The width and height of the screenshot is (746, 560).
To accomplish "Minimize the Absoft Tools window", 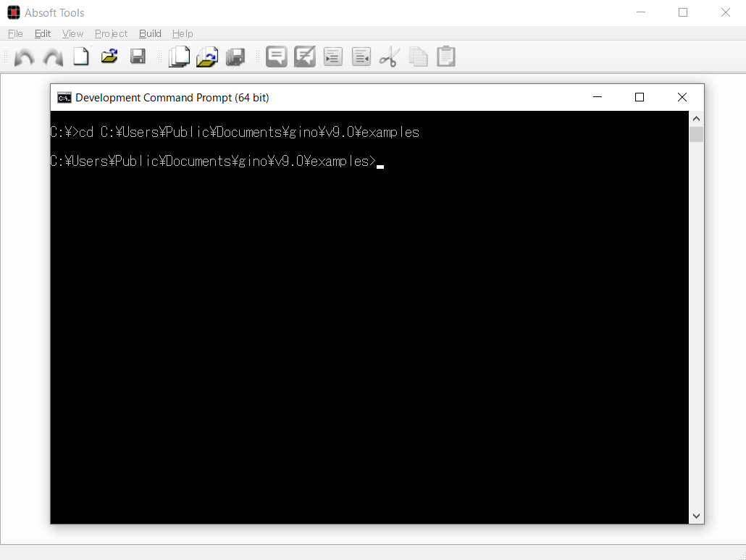I will pyautogui.click(x=641, y=12).
